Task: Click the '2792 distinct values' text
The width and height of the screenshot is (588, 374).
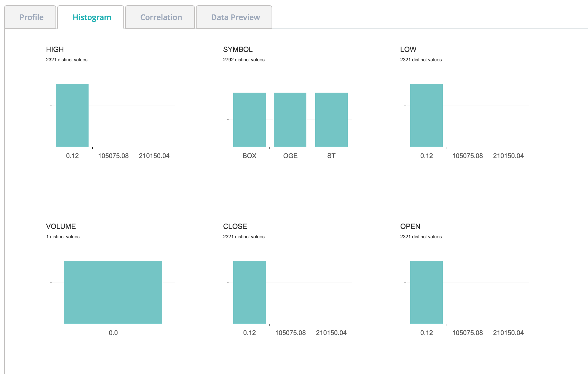Action: tap(244, 60)
